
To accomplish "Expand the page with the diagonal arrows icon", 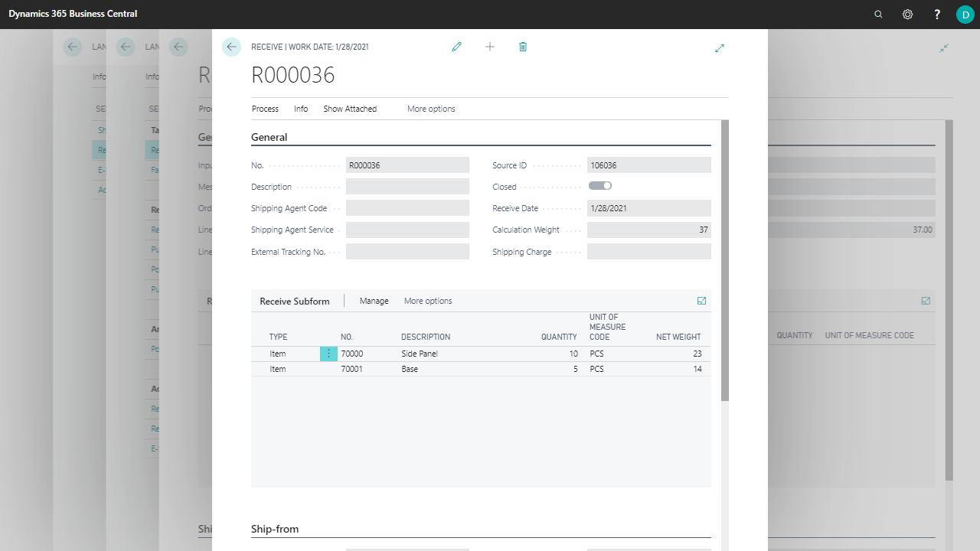I will (x=719, y=48).
